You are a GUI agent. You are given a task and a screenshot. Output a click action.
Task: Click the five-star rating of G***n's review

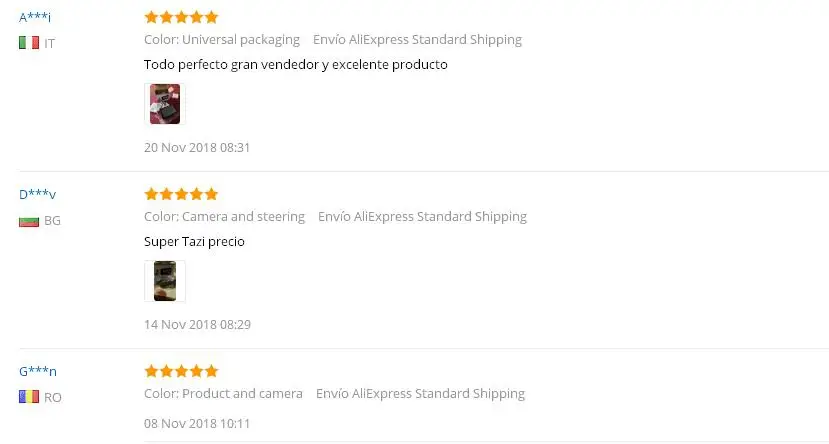[x=181, y=371]
